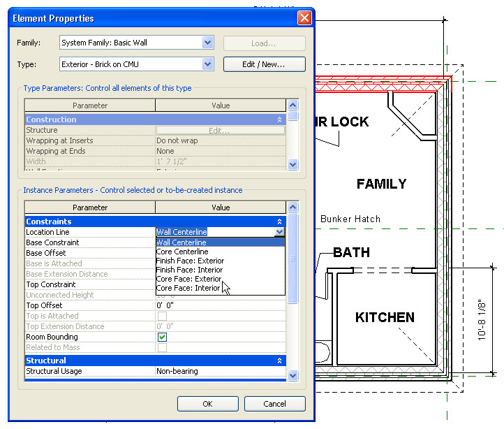Open the Family dropdown list

tap(208, 43)
